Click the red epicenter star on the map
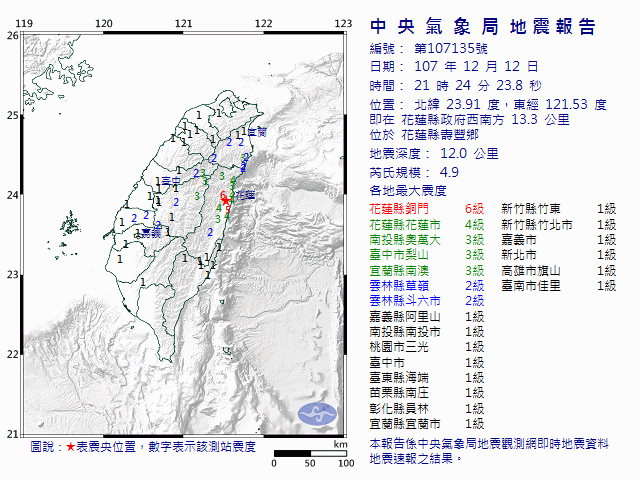 (225, 201)
